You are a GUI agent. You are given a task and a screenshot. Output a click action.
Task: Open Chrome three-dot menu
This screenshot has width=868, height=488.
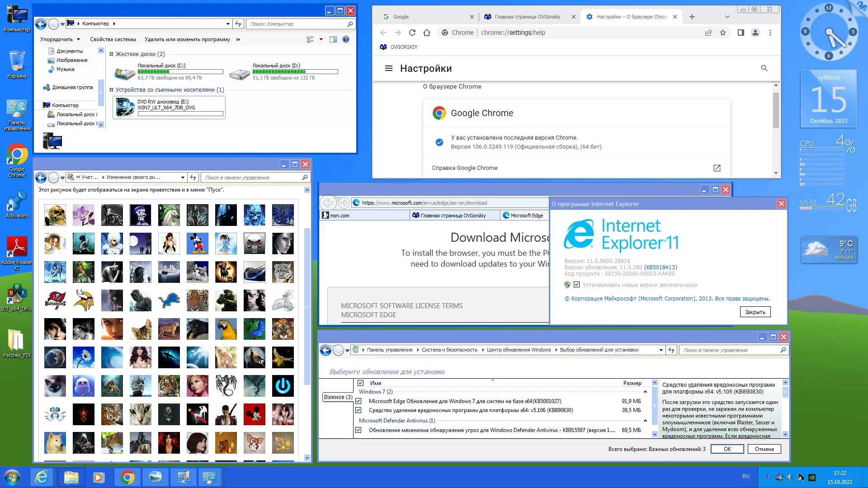[770, 33]
